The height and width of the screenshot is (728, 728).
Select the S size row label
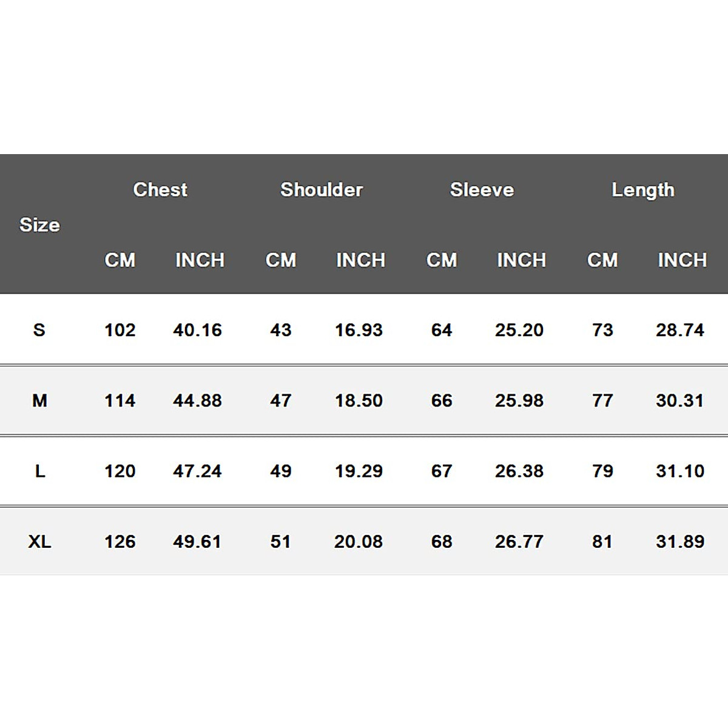coord(39,330)
